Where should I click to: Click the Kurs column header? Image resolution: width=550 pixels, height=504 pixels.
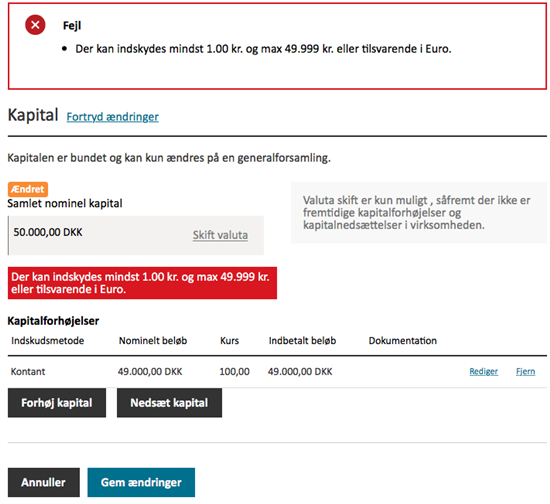(229, 341)
